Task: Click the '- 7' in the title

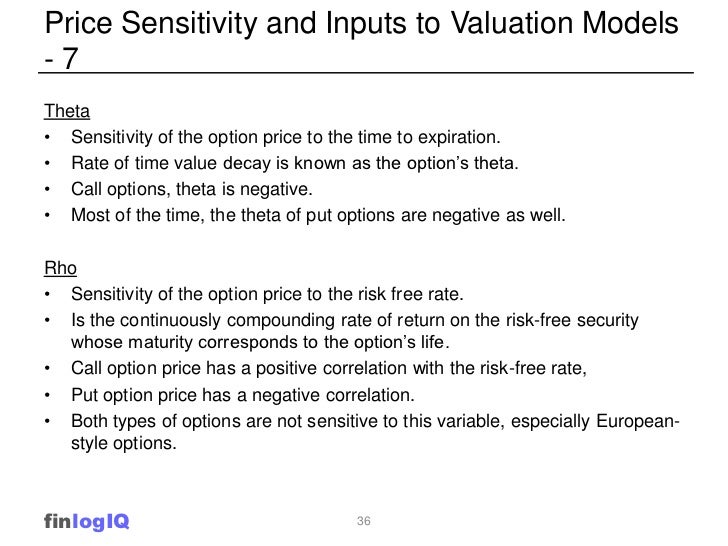Action: coord(61,58)
